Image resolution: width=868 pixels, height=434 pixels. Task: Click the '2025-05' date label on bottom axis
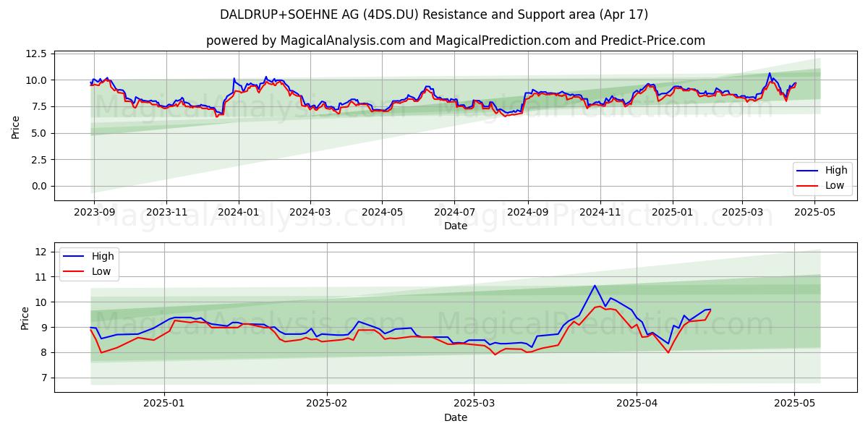[794, 405]
